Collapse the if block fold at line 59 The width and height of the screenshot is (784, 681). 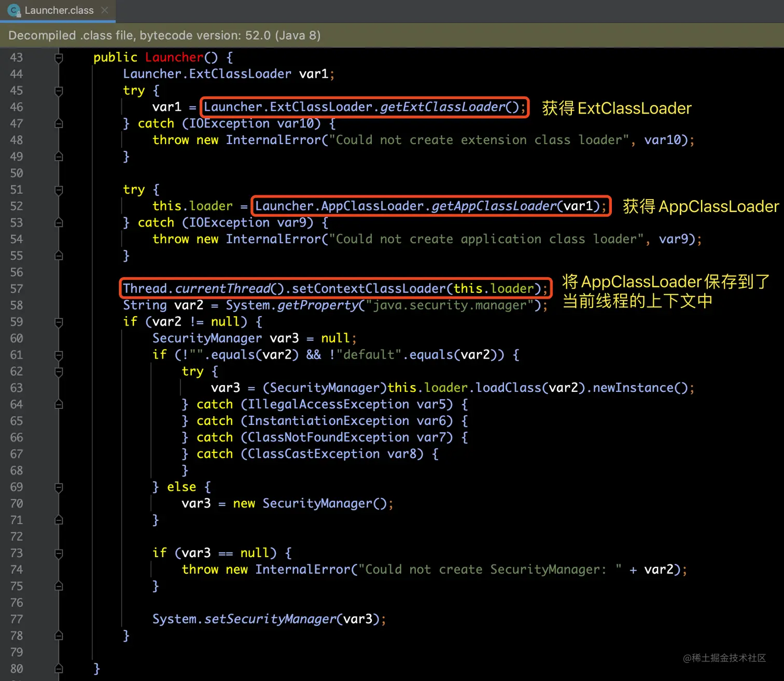click(x=59, y=322)
